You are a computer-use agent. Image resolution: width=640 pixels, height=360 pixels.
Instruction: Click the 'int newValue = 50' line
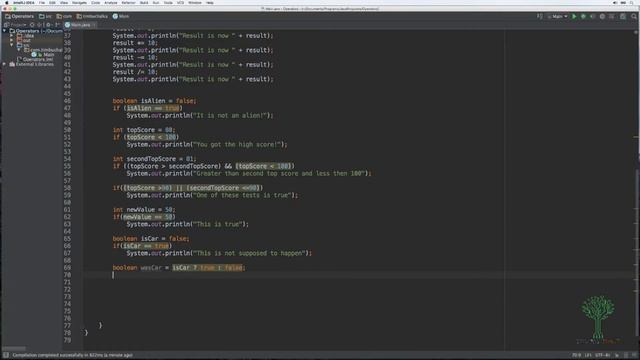(x=144, y=210)
